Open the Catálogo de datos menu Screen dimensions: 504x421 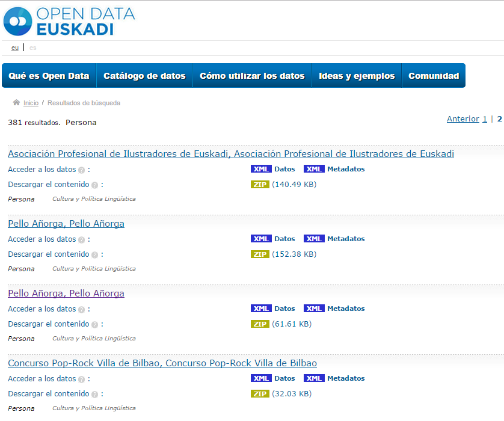[144, 76]
